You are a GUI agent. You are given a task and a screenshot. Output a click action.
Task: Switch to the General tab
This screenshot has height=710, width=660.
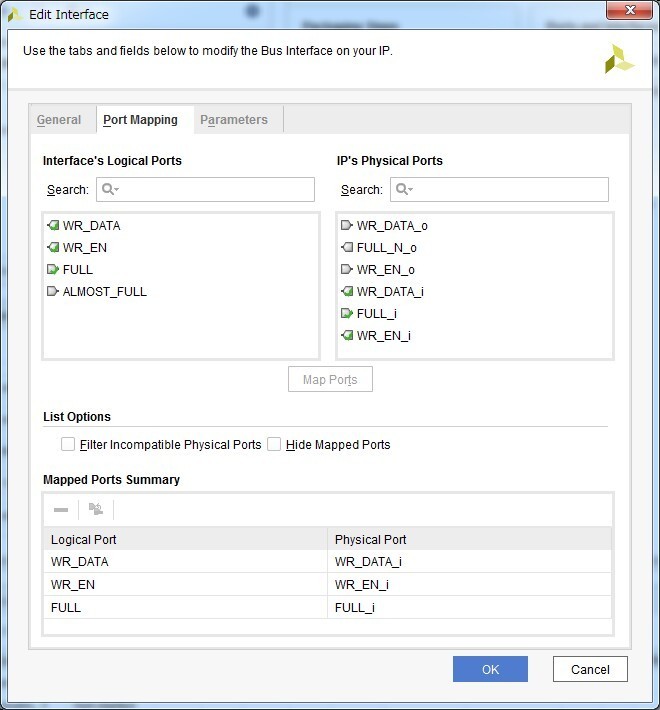59,120
